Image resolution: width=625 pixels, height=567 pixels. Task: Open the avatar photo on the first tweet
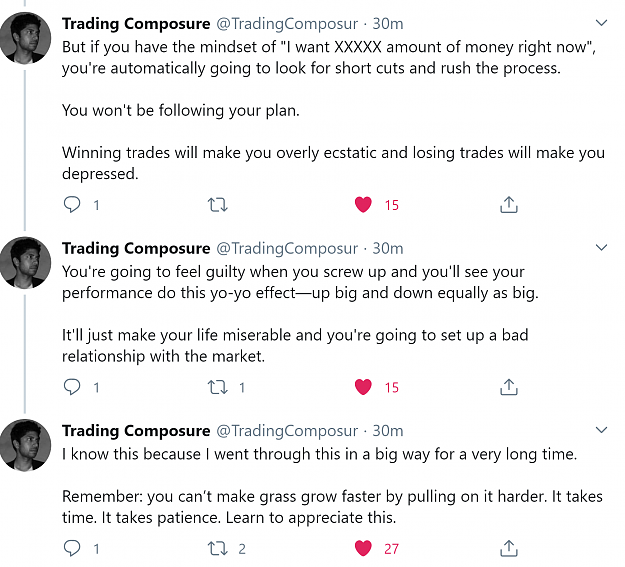tap(25, 38)
